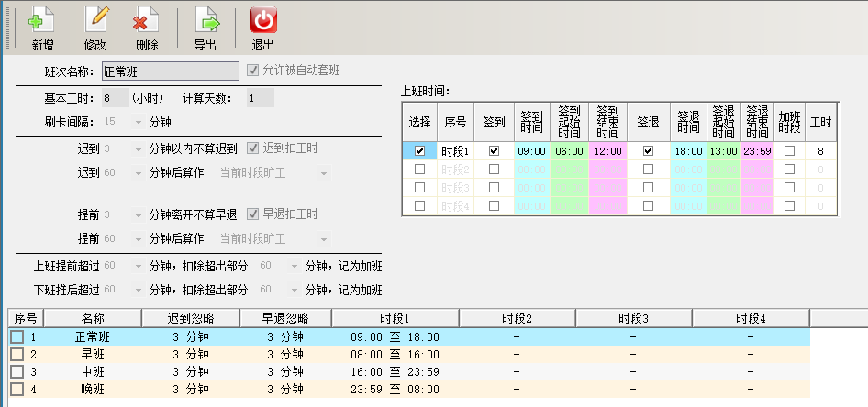
Task: Toggle the 签到 checkbox in 时段1 row
Action: point(495,151)
